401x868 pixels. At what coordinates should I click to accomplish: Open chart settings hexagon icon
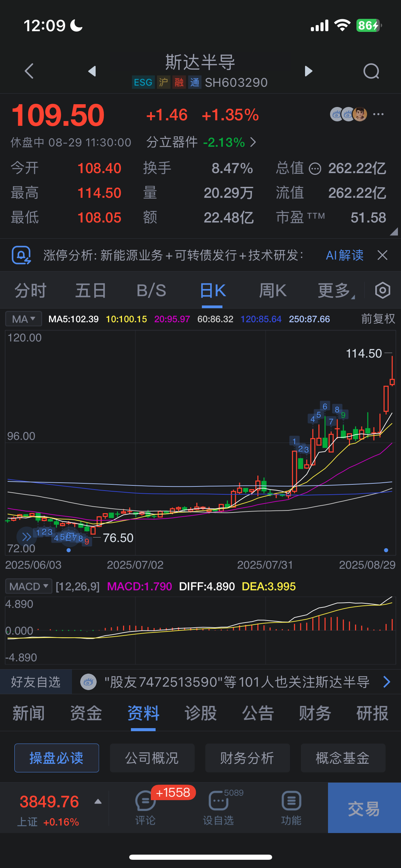point(382,291)
